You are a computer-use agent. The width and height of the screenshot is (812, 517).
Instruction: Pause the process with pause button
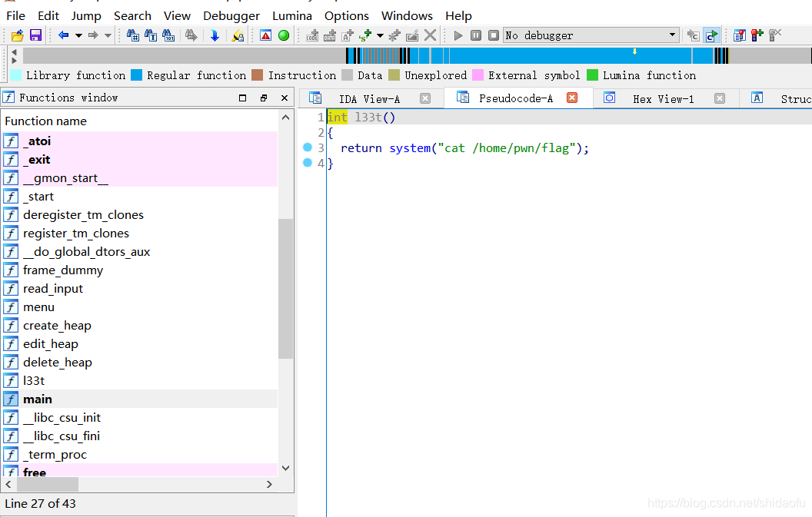tap(476, 35)
